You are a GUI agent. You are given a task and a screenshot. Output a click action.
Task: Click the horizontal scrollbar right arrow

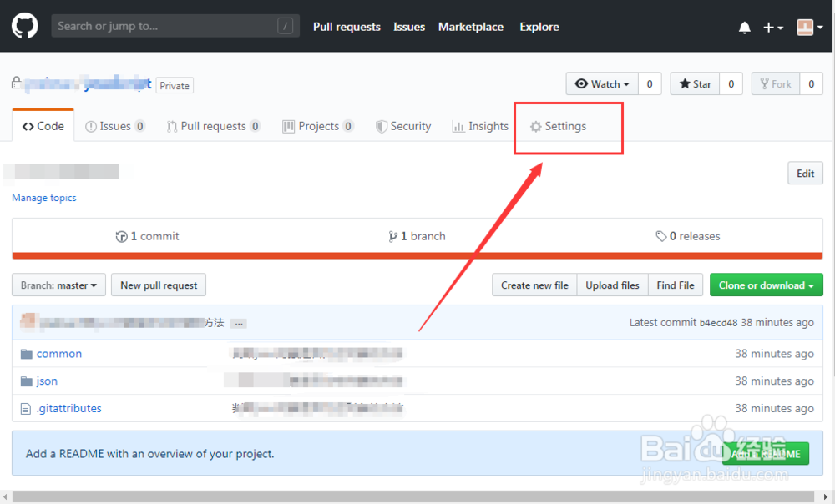point(825,497)
